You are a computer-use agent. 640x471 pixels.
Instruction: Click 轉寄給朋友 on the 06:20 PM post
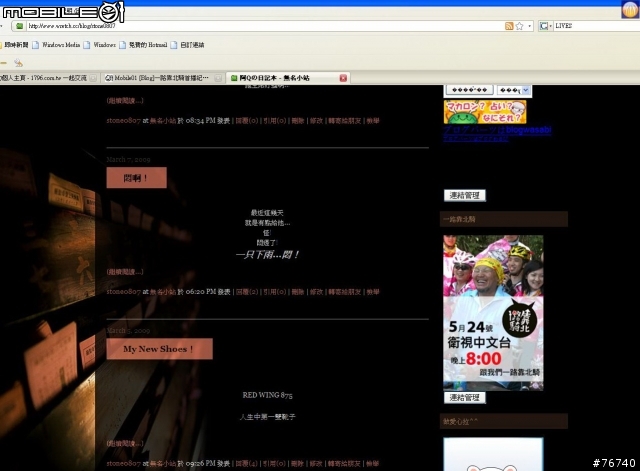click(345, 292)
